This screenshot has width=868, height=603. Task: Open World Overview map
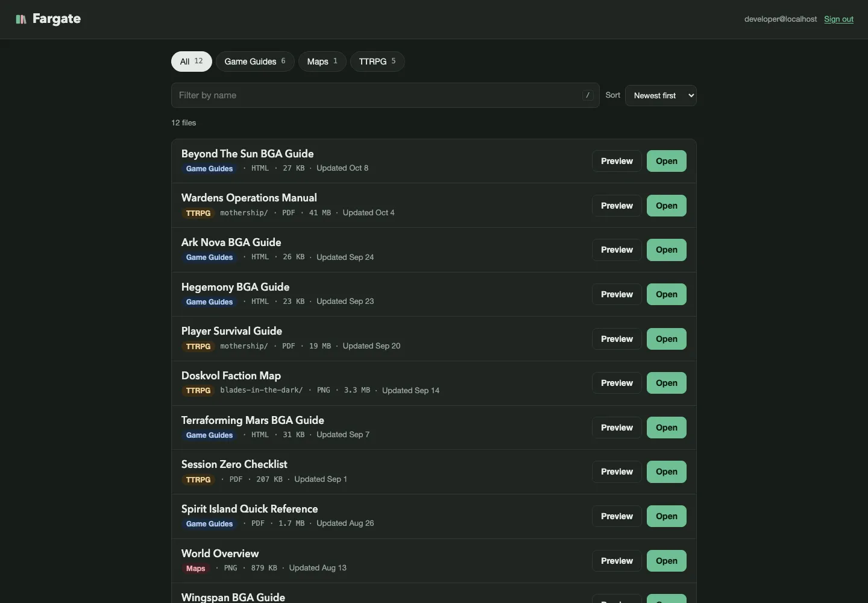click(x=667, y=561)
